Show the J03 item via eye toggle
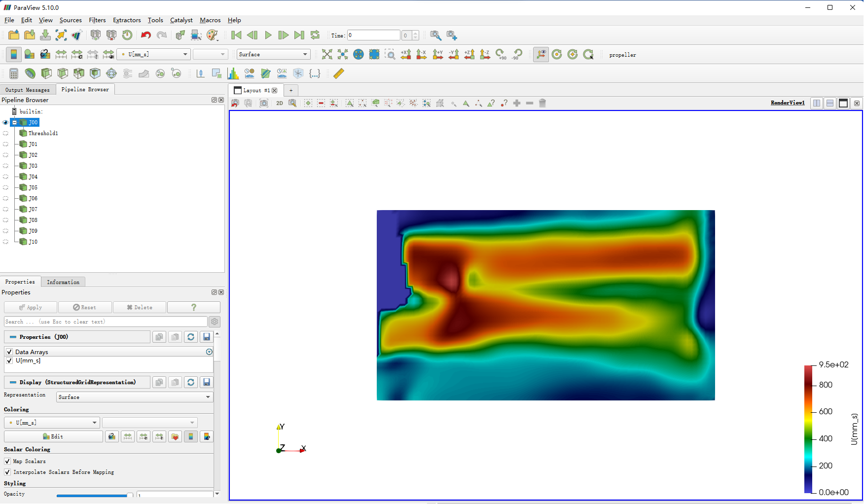This screenshot has width=864, height=504. [x=6, y=166]
